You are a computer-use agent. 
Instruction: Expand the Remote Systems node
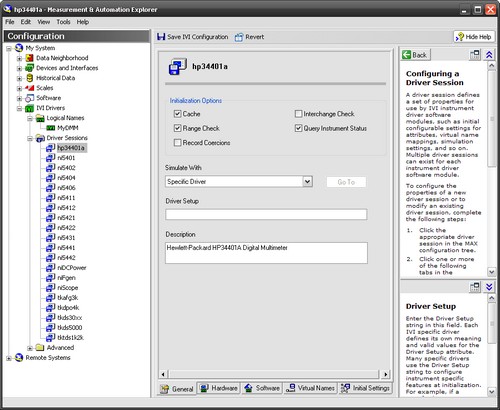(9, 358)
